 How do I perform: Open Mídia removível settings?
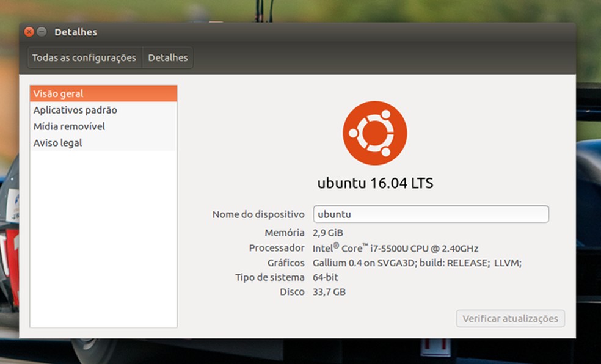(68, 126)
